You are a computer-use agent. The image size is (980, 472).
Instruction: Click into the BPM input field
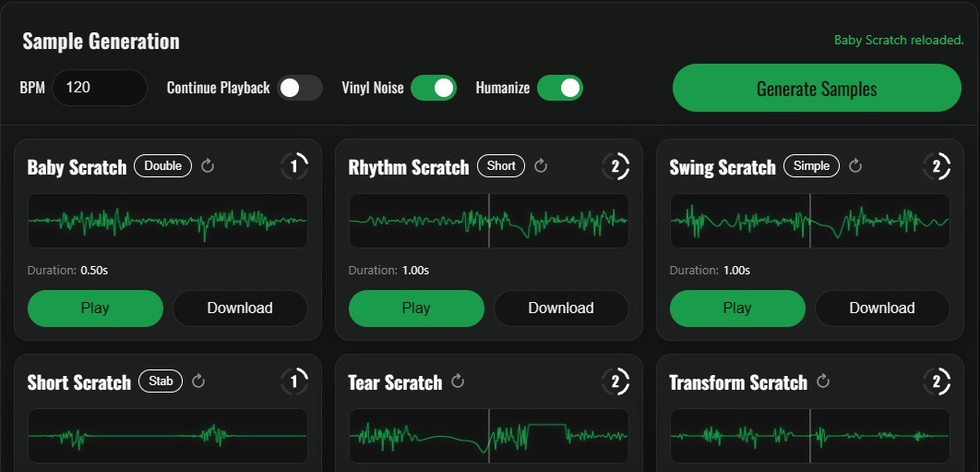pos(100,88)
